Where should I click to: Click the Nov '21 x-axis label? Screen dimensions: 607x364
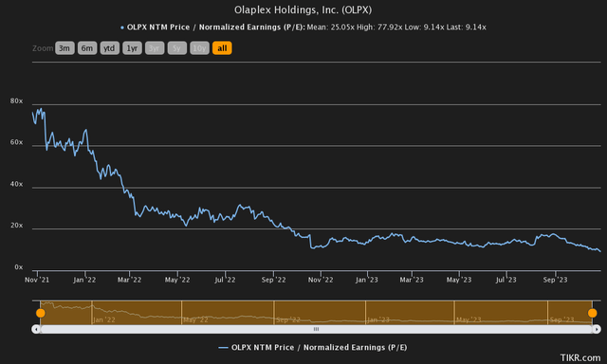(x=37, y=280)
